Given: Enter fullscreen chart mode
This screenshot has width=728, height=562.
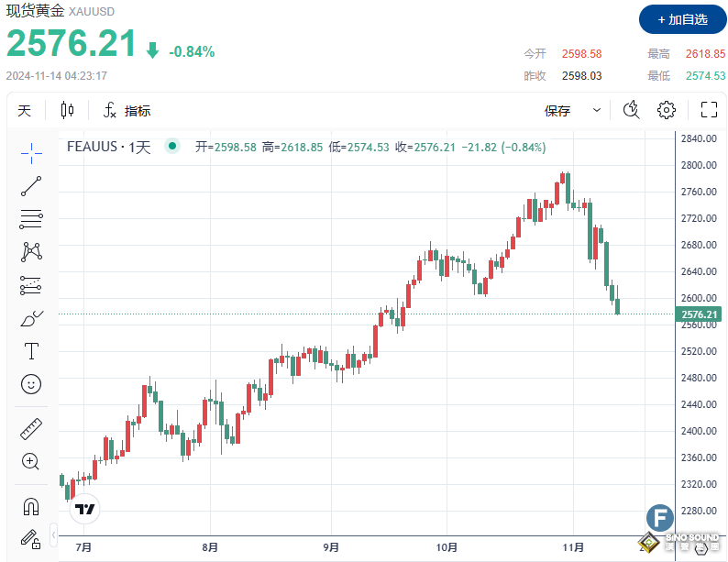Looking at the screenshot, I should [x=709, y=110].
